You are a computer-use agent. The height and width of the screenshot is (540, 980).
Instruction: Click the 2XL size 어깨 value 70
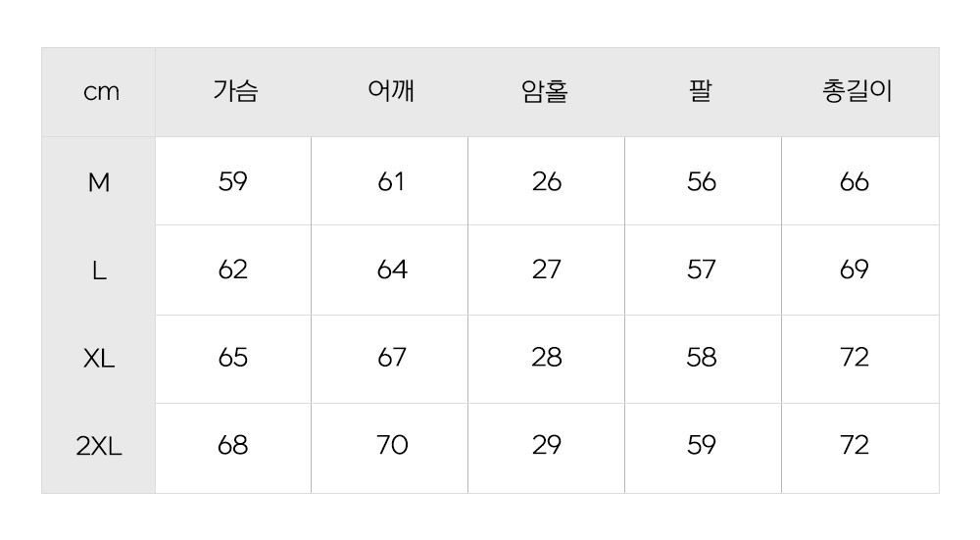[x=391, y=446]
